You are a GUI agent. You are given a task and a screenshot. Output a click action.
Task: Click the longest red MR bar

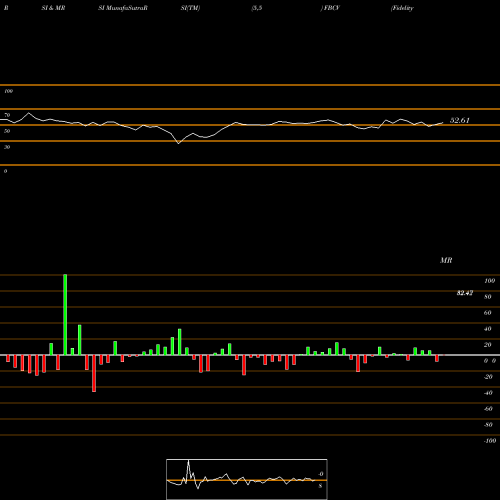coord(94,373)
